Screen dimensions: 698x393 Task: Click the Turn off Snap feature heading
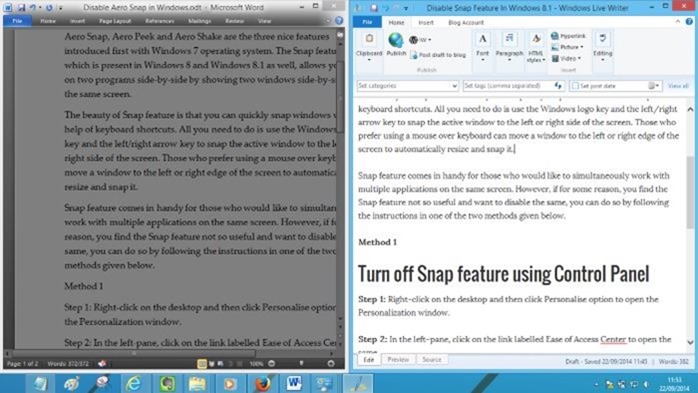pyautogui.click(x=503, y=274)
